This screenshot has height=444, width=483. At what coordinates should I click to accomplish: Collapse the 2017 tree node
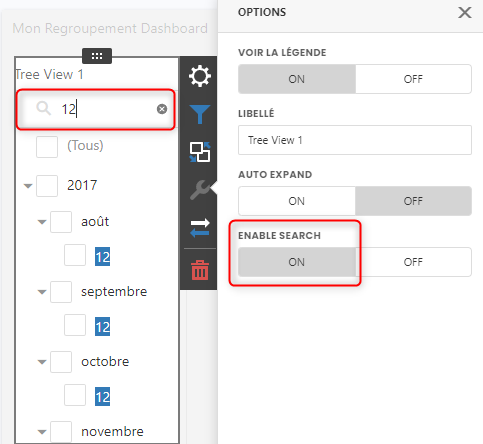(x=28, y=186)
